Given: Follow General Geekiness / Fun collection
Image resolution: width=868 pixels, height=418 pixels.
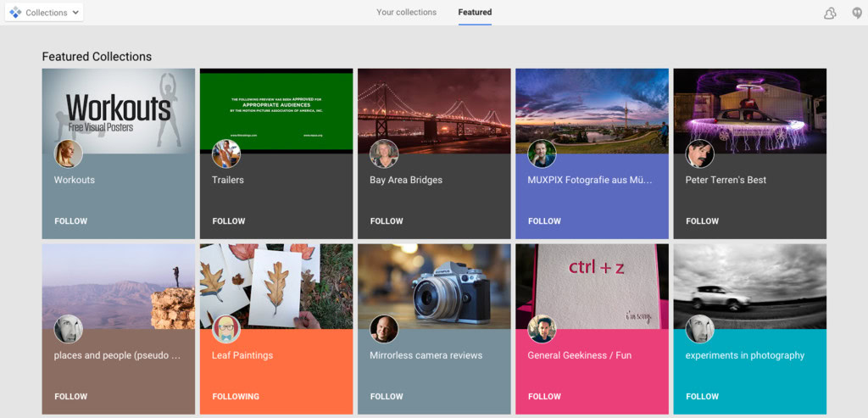Looking at the screenshot, I should click(544, 397).
